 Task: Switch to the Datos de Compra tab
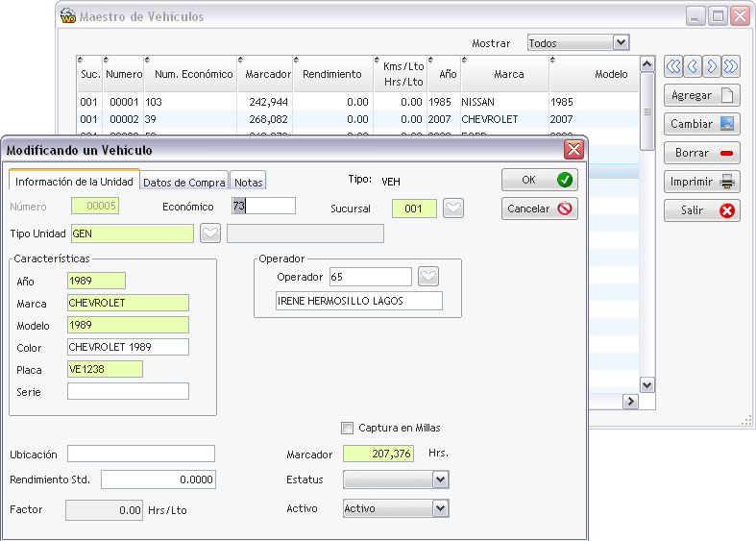[184, 182]
